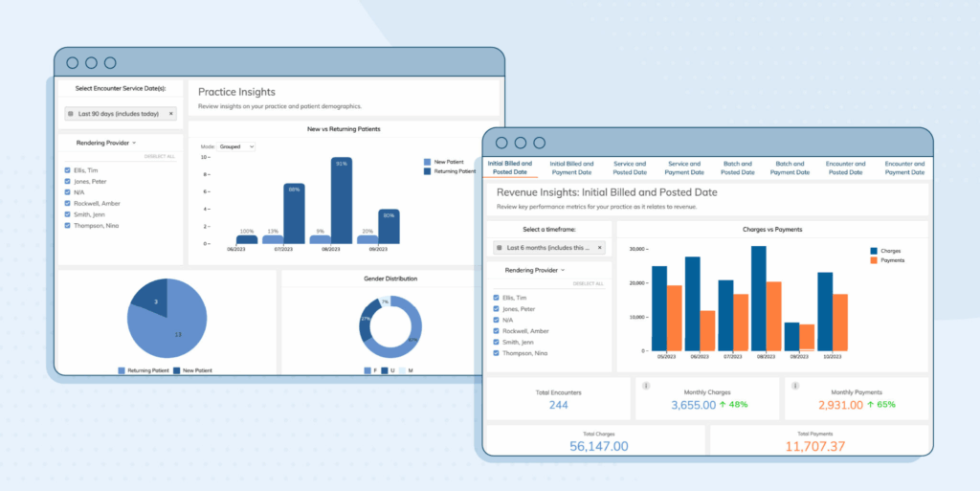Switch to Service and Posted Date tab
Viewport: 980px width, 491px height.
click(x=630, y=168)
